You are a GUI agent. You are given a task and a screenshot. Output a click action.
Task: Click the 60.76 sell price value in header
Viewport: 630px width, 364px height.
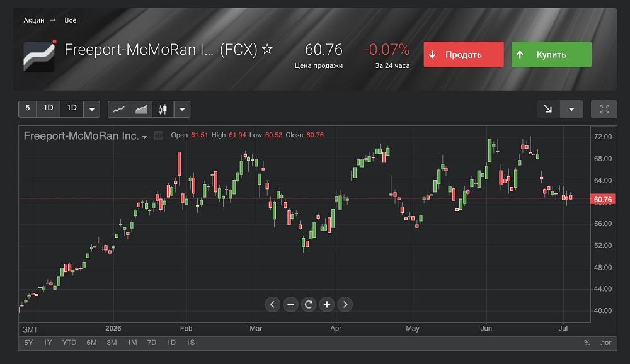[x=323, y=50]
